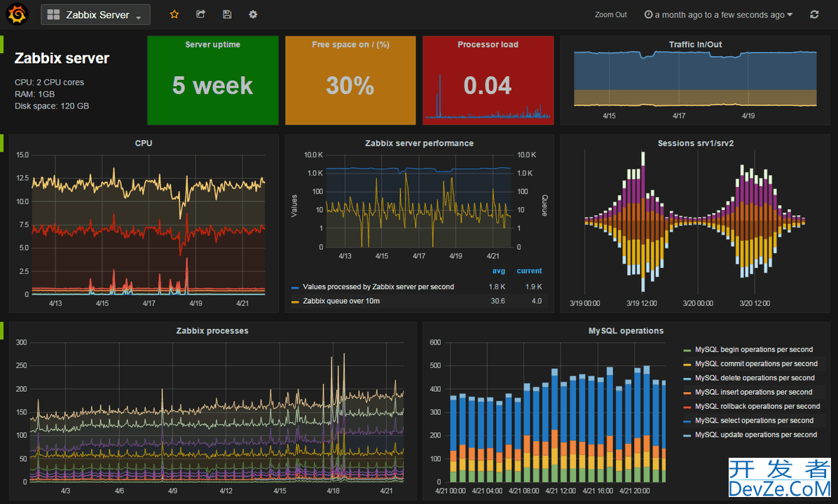Toggle MySQL select operations per second series

tap(754, 421)
